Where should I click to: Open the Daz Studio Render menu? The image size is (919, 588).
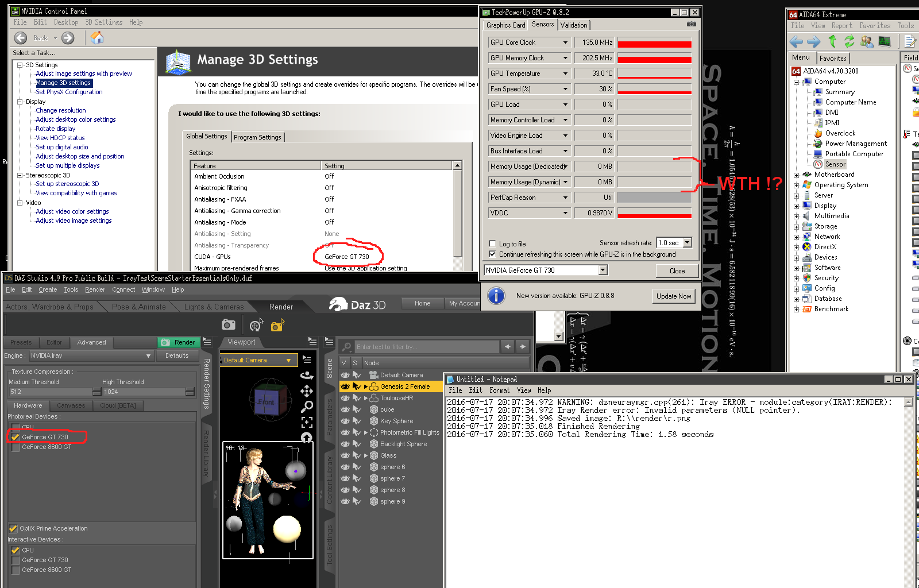point(95,289)
